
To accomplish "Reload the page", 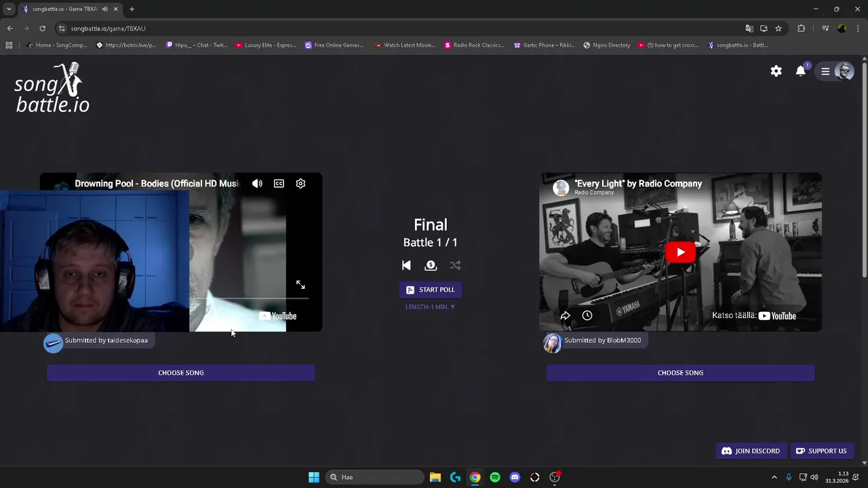I will 42,28.
